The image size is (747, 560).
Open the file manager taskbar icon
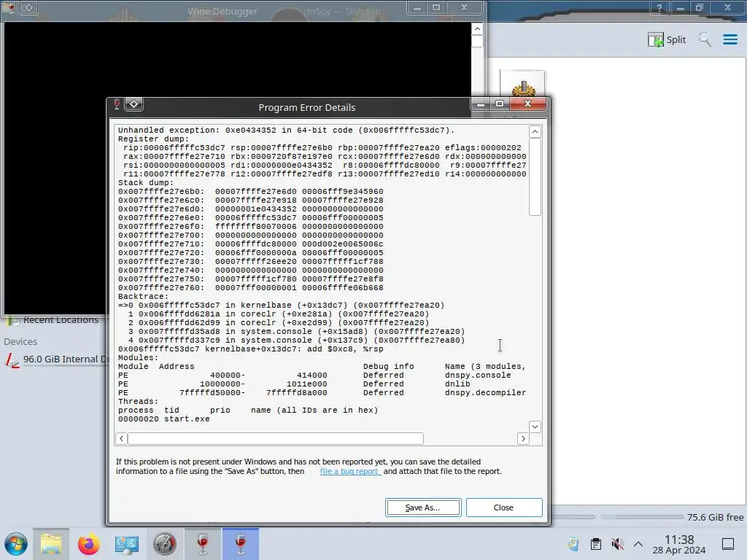(x=51, y=544)
